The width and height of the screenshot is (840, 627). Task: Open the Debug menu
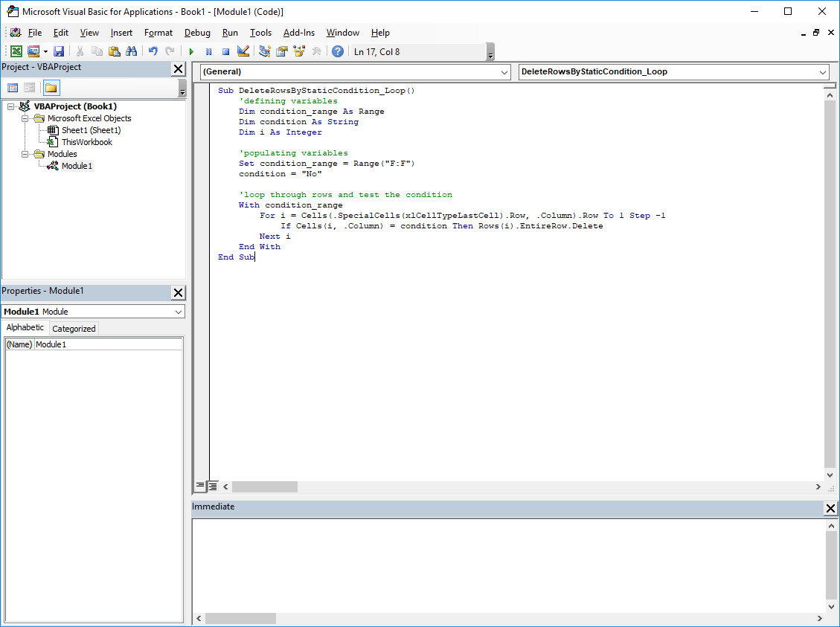click(197, 33)
